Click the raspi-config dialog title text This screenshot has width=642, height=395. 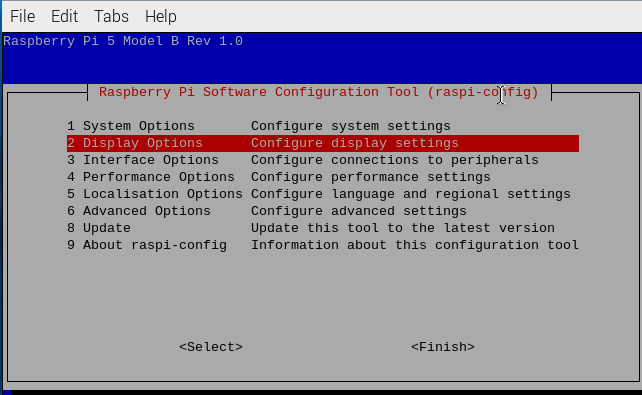tap(319, 93)
